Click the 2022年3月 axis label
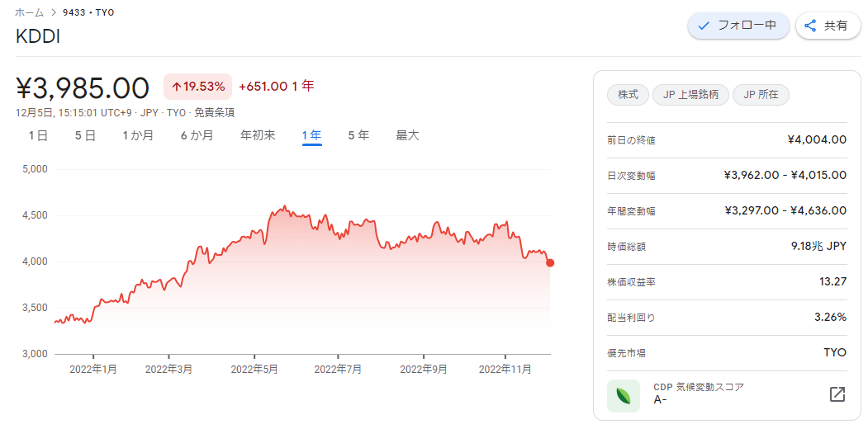The height and width of the screenshot is (429, 868). coord(168,370)
